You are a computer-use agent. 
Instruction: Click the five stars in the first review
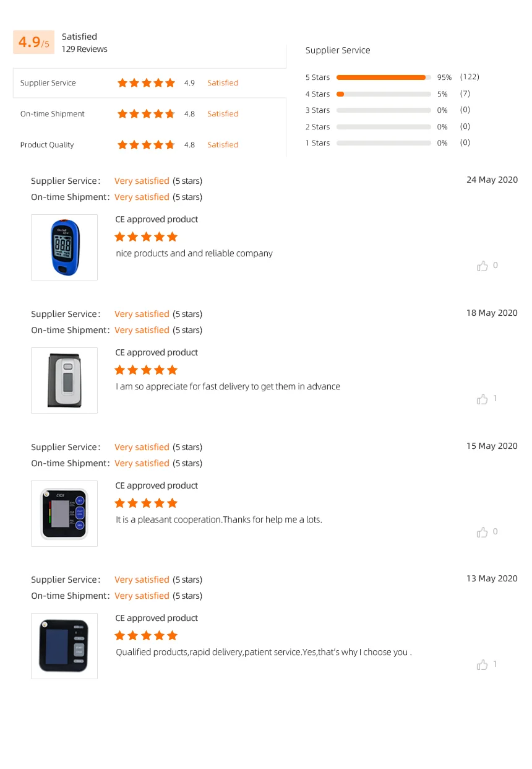pyautogui.click(x=147, y=237)
